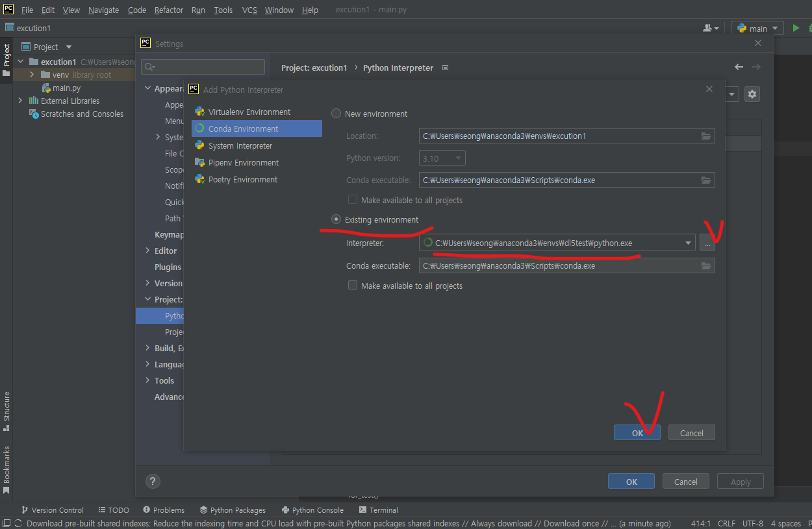Open the TODO tool window
Screen dimensions: 812x529
point(114,510)
